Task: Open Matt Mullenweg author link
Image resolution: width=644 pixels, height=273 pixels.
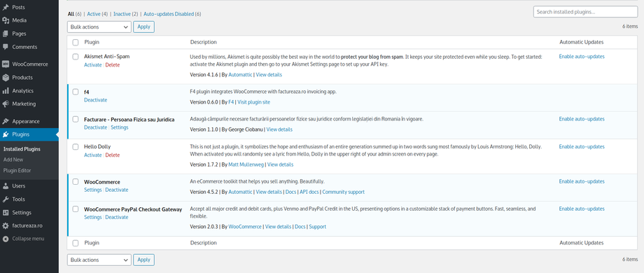Action: pos(246,164)
